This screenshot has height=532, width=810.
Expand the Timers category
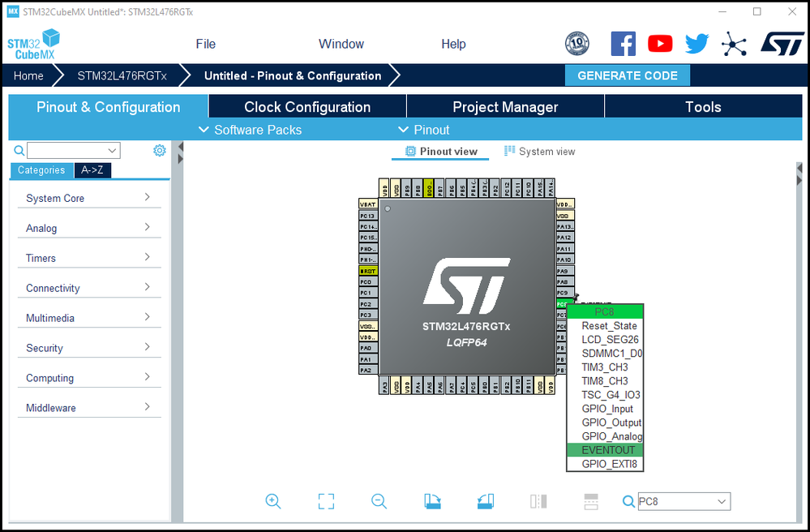coord(89,258)
